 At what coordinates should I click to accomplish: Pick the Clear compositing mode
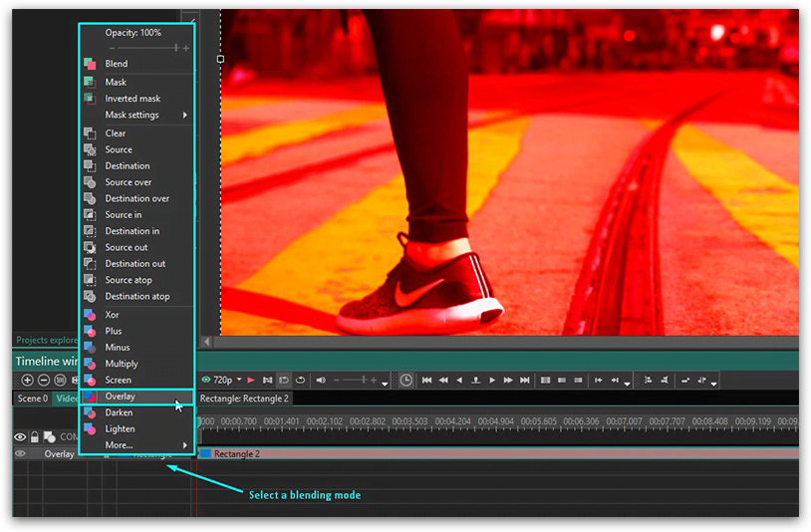[x=137, y=133]
